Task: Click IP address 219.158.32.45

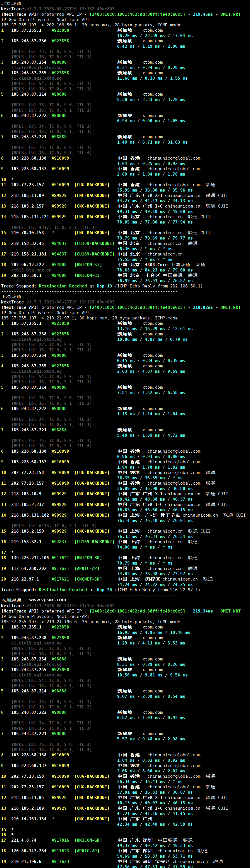Action: click(x=27, y=243)
